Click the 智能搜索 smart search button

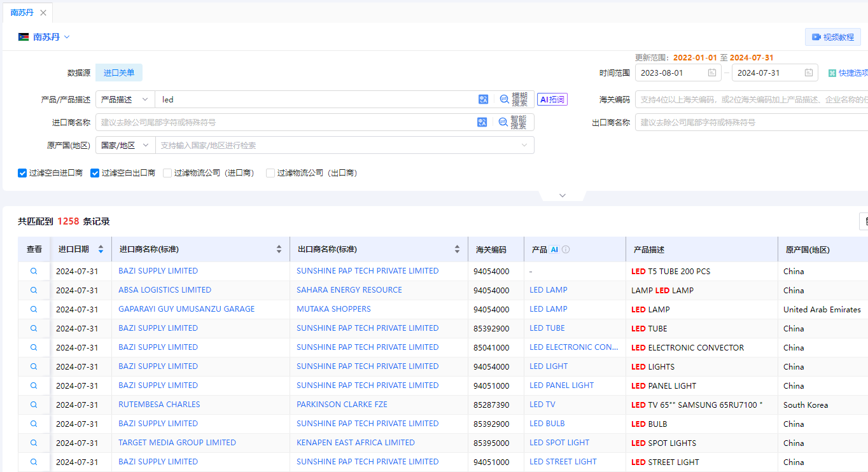(513, 122)
